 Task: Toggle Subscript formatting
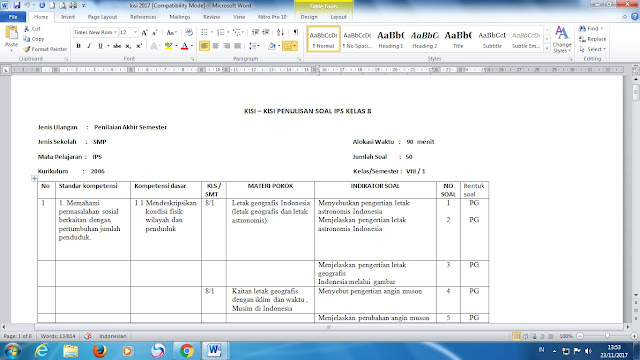tap(128, 46)
